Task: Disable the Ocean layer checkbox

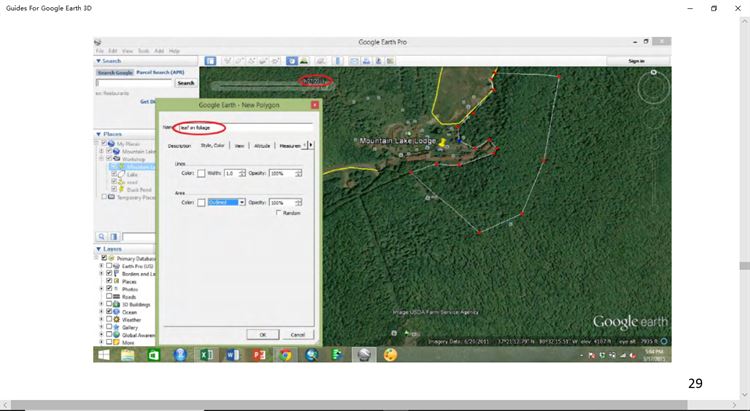Action: [x=109, y=312]
